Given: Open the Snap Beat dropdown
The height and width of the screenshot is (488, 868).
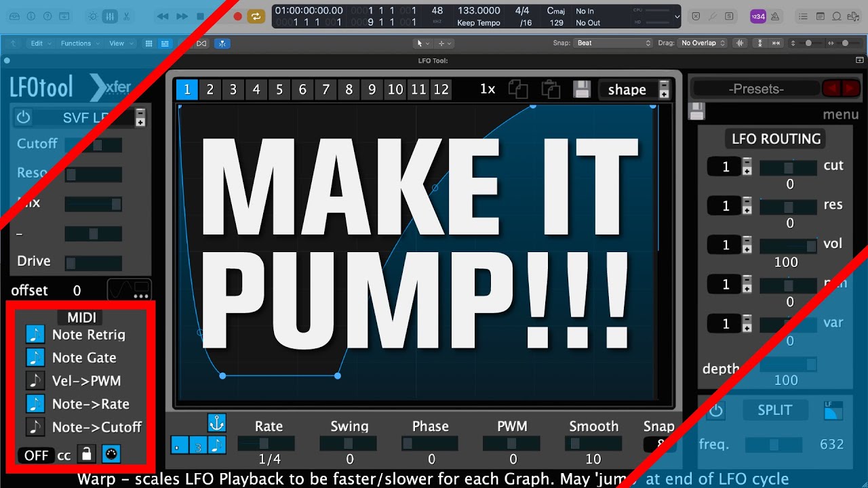Looking at the screenshot, I should 614,43.
